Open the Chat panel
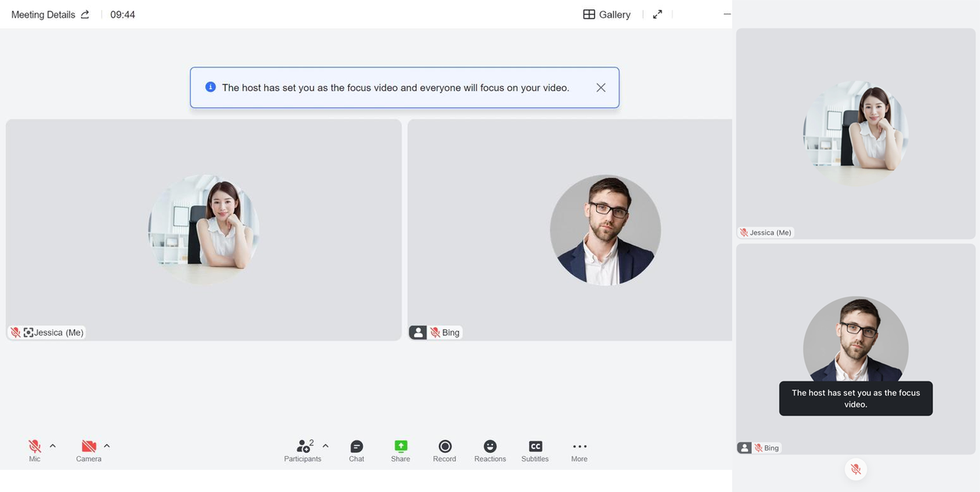 click(356, 450)
